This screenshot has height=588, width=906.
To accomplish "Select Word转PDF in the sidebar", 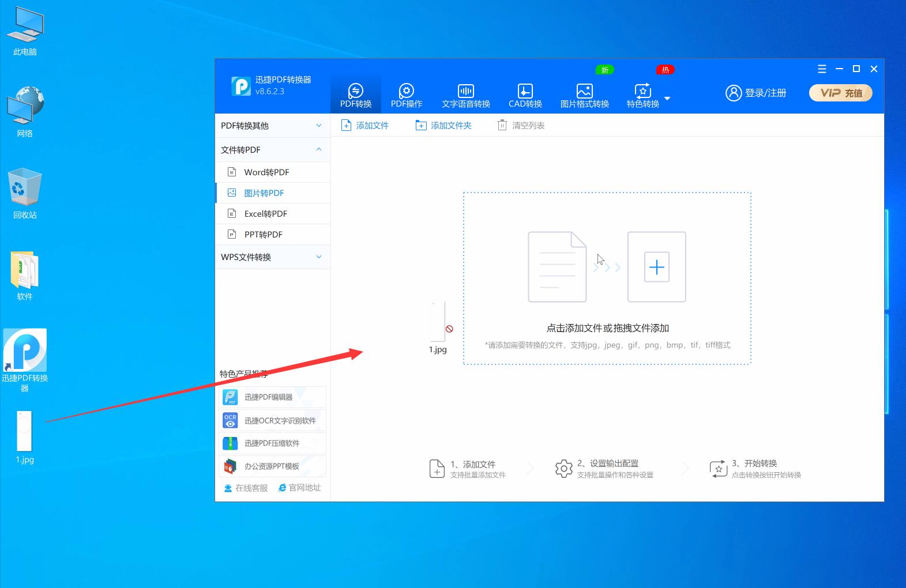I will (x=273, y=172).
